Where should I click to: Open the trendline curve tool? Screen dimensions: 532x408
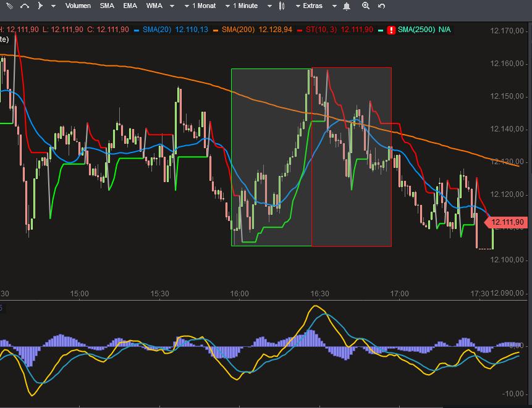(25, 6)
